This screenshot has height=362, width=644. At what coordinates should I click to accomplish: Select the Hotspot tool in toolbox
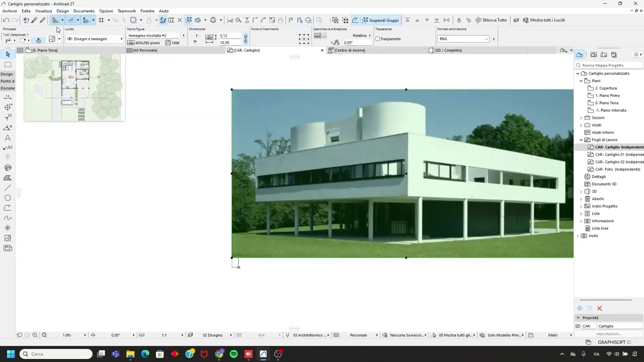coord(8,228)
